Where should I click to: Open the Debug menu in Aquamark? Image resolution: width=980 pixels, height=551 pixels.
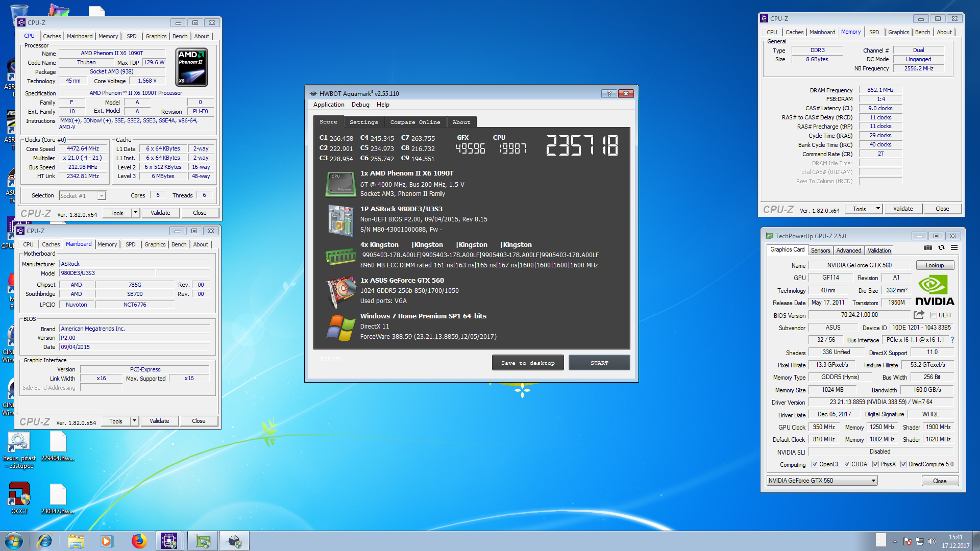(360, 105)
